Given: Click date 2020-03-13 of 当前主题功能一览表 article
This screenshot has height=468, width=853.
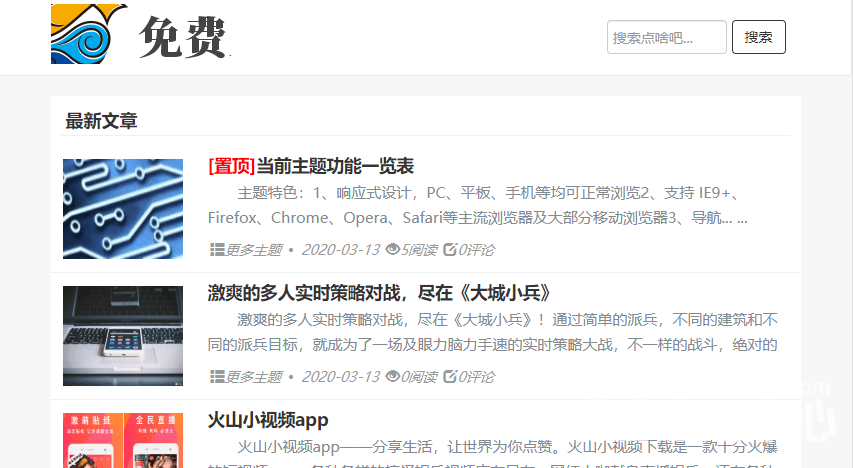Looking at the screenshot, I should (341, 250).
